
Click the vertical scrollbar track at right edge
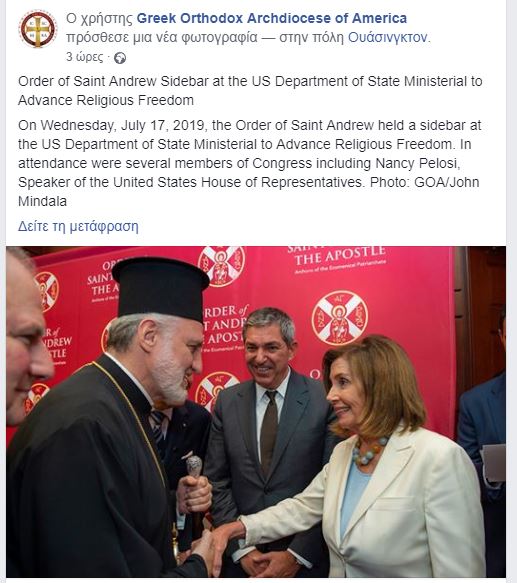click(511, 292)
